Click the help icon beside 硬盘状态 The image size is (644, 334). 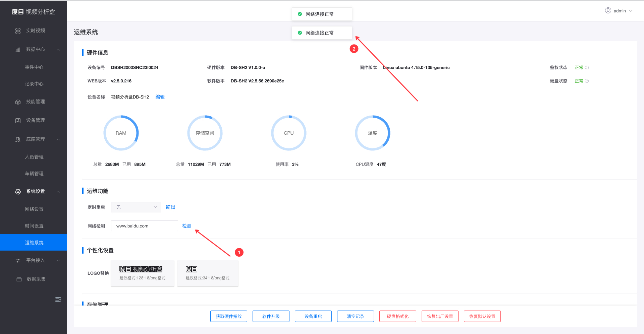[587, 81]
